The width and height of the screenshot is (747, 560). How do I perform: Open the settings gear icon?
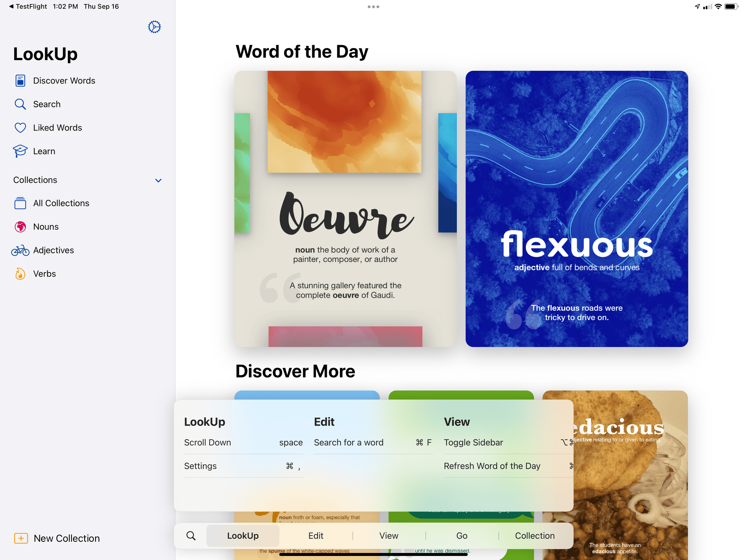pos(154,27)
